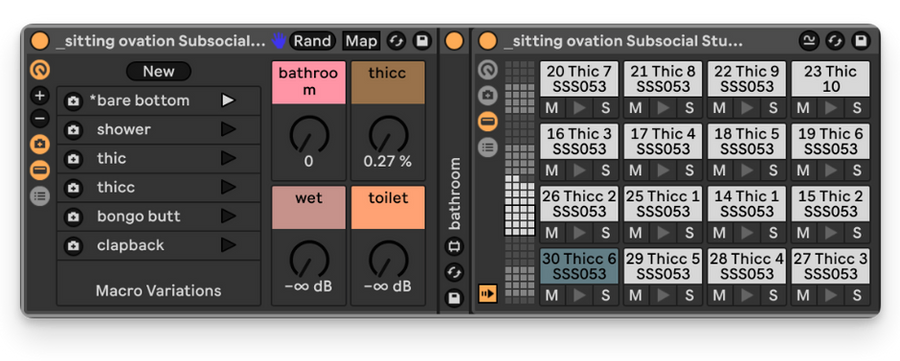Screen dimensions: 900x361
Task: Click the bathroom chain hot-swap icon
Action: point(454,273)
